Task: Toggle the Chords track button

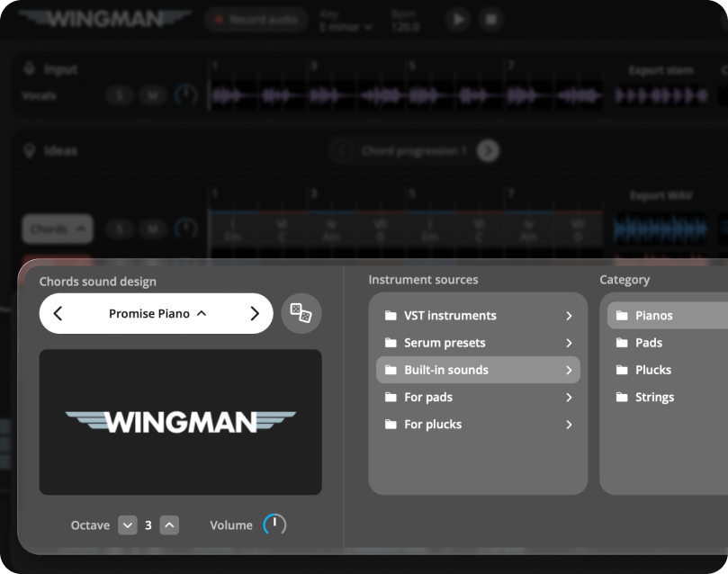Action: (x=58, y=229)
